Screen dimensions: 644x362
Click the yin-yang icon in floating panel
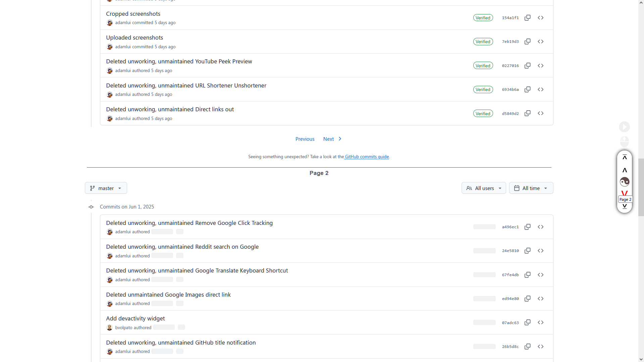[x=625, y=182]
